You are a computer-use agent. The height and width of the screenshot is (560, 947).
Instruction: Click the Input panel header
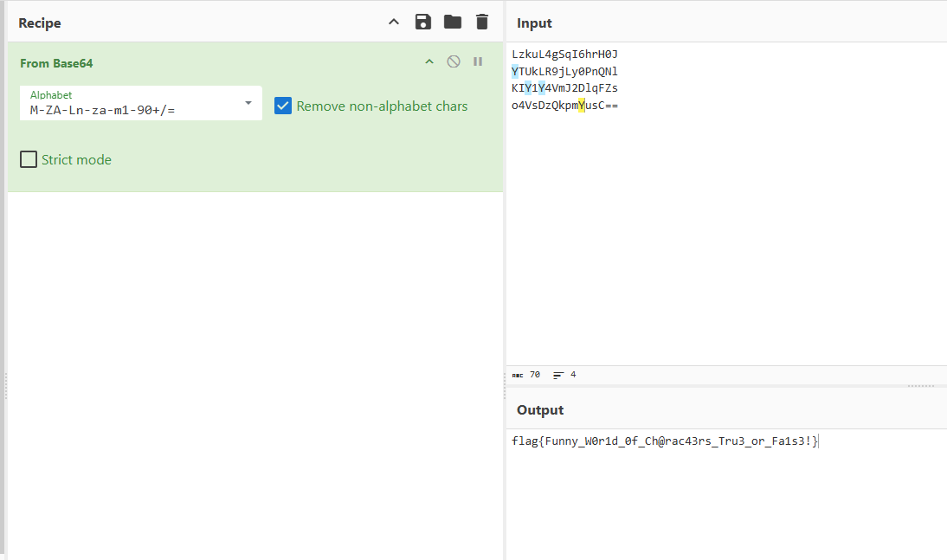[x=534, y=23]
